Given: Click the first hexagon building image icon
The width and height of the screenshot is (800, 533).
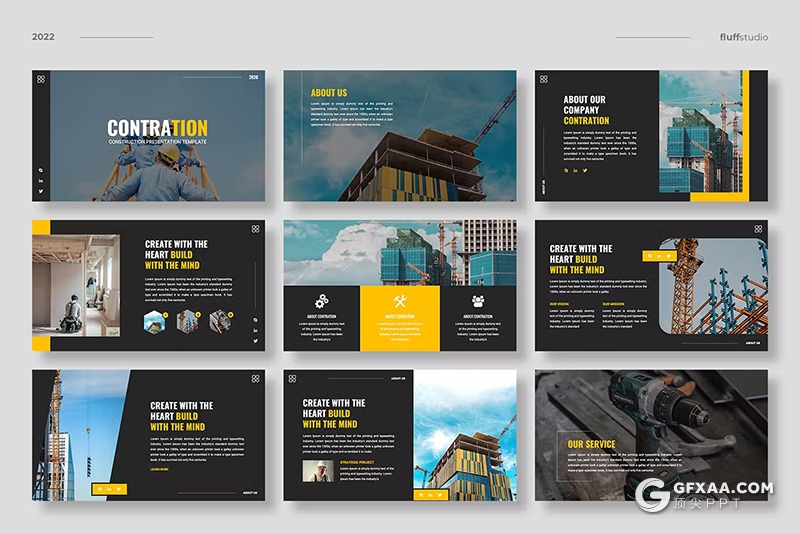Looking at the screenshot, I should [154, 320].
